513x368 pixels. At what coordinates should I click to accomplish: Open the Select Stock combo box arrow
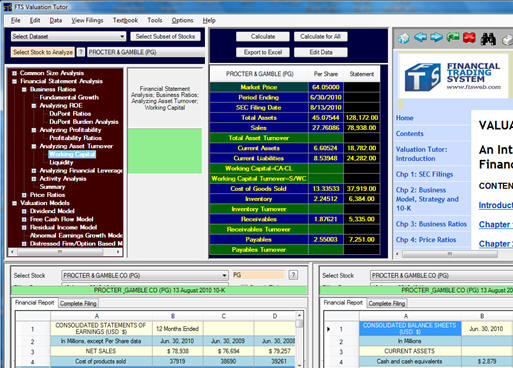pyautogui.click(x=224, y=276)
